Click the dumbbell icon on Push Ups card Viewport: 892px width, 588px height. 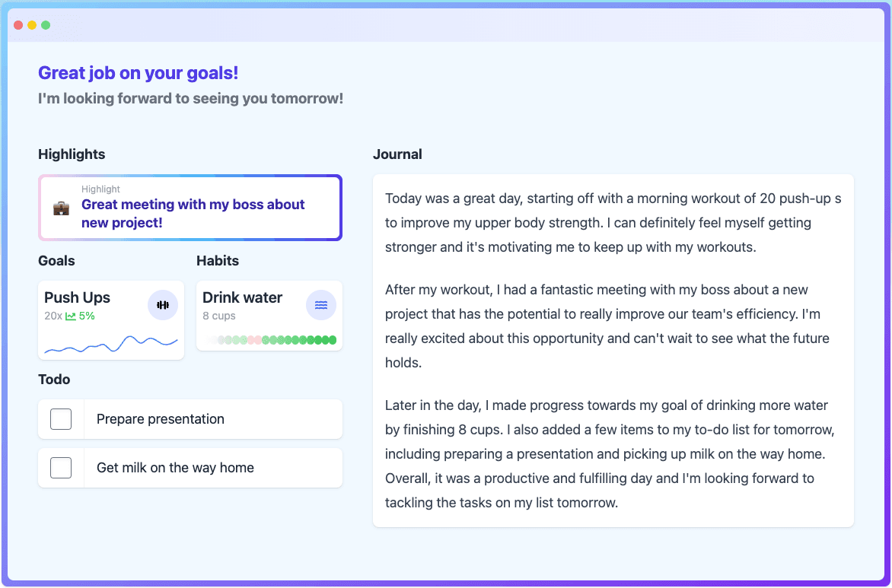(x=163, y=305)
